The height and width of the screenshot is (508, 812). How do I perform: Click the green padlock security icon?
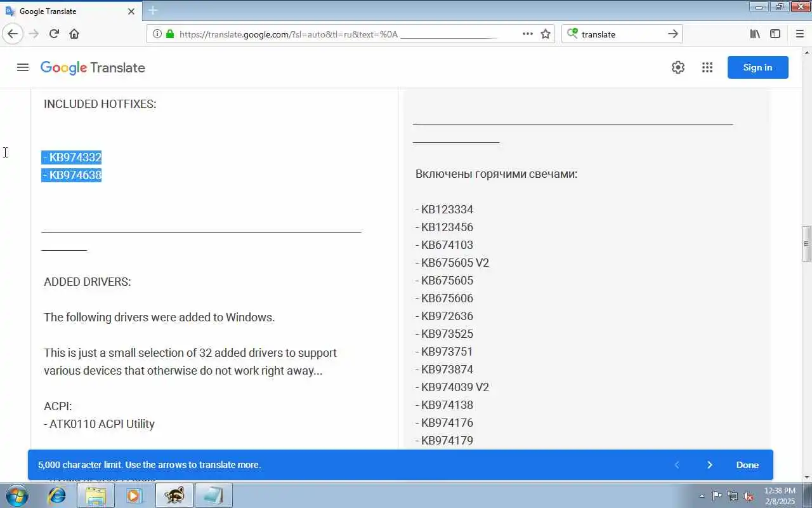click(169, 34)
